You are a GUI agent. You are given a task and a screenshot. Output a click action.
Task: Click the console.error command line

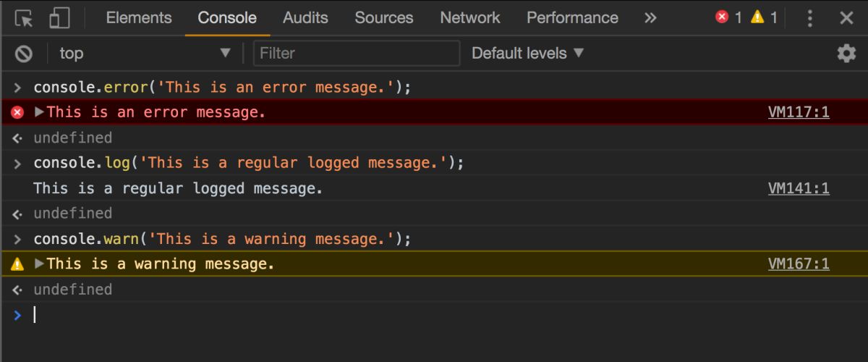point(222,88)
